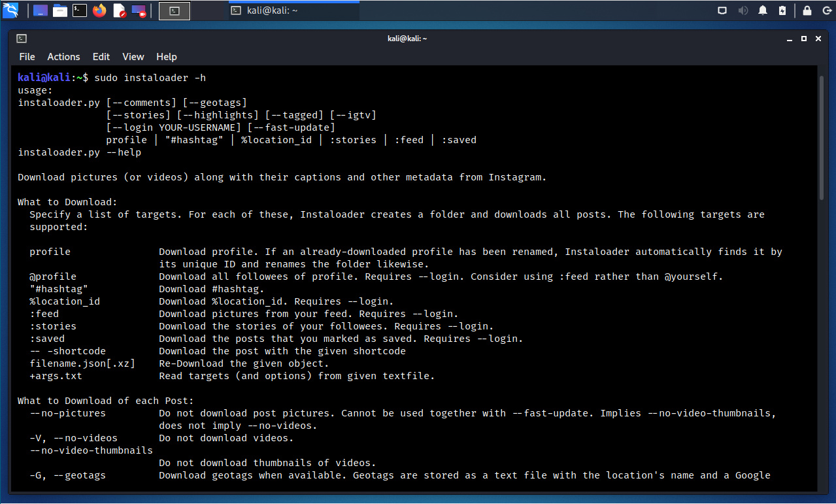The image size is (836, 504).
Task: Open the text editor launcher icon
Action: click(x=120, y=10)
